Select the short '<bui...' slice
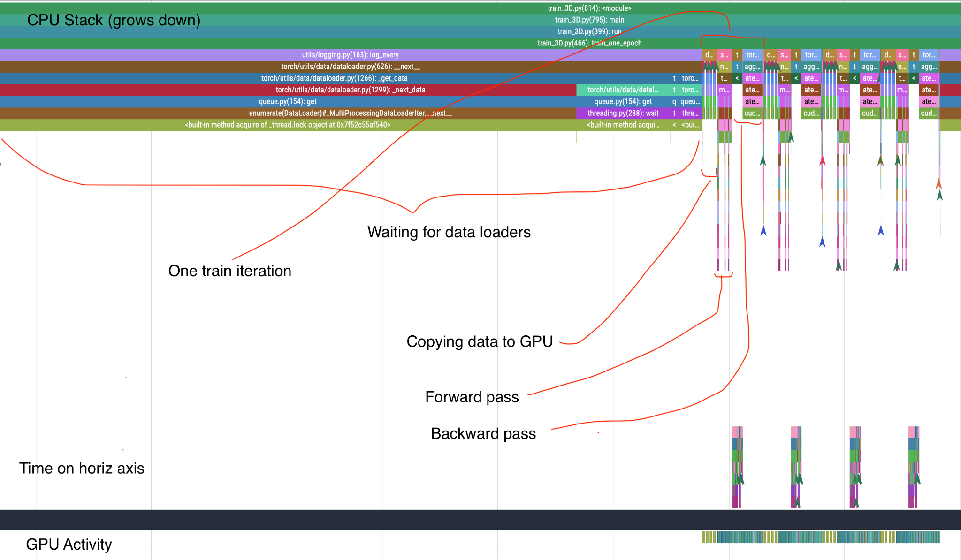 pyautogui.click(x=690, y=125)
